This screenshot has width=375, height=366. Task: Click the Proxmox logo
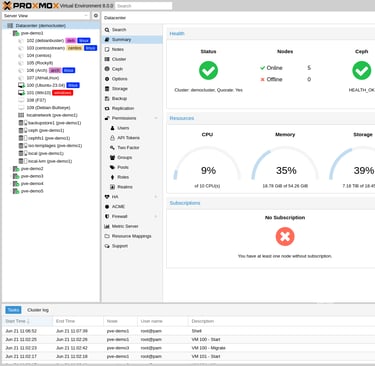31,6
